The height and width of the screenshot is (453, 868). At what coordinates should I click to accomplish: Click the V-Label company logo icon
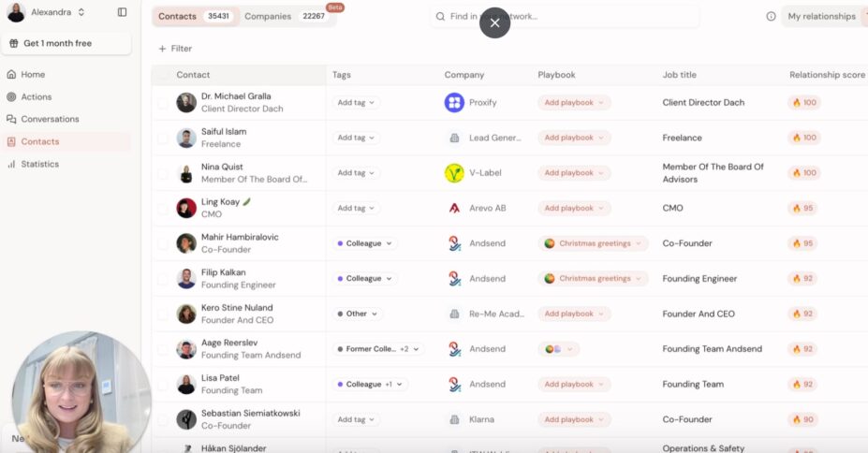(454, 173)
